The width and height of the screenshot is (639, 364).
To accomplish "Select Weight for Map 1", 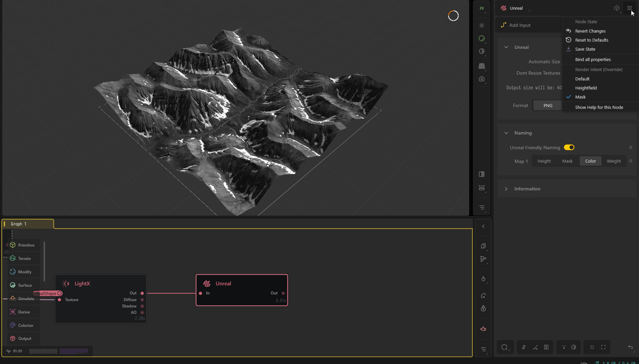I will pyautogui.click(x=614, y=161).
